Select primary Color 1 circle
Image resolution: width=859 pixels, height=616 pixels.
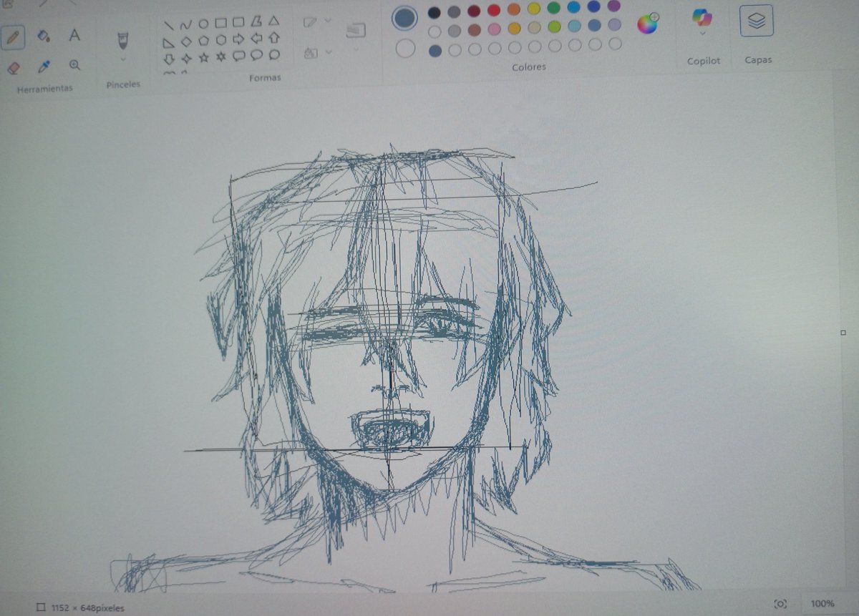point(405,19)
